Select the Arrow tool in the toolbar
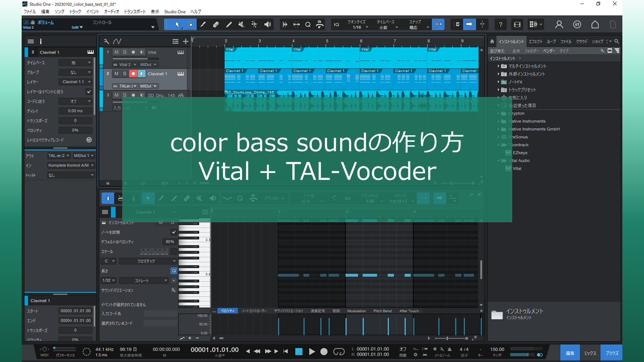 177,24
